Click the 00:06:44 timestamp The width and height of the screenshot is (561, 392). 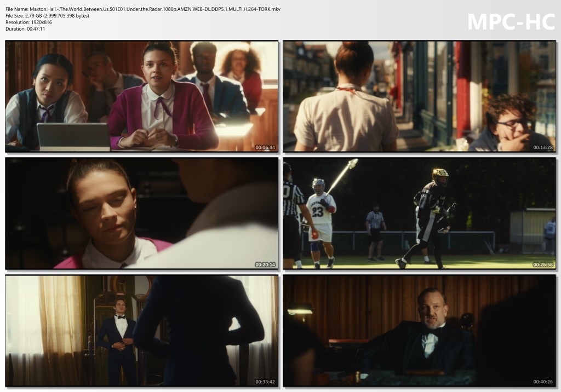tap(265, 147)
